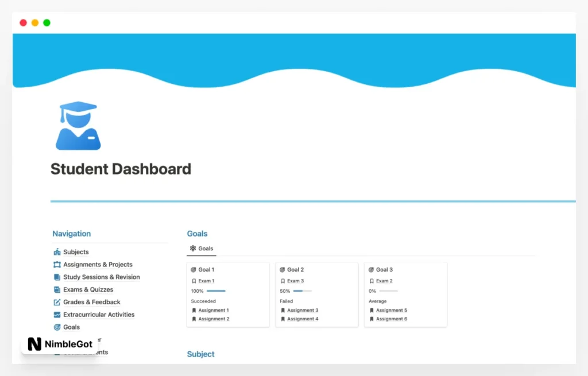The width and height of the screenshot is (588, 376).
Task: Click the Failed status on Goal 2
Action: coord(286,301)
